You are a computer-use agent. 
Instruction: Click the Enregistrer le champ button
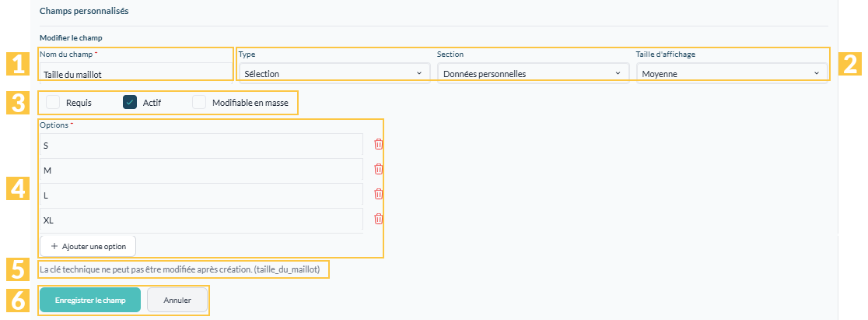click(90, 300)
